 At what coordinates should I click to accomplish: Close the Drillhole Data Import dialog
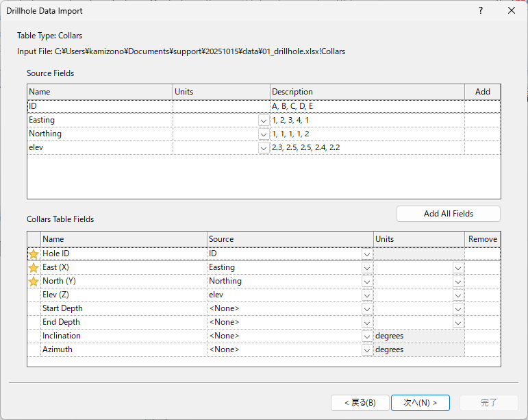coord(512,11)
